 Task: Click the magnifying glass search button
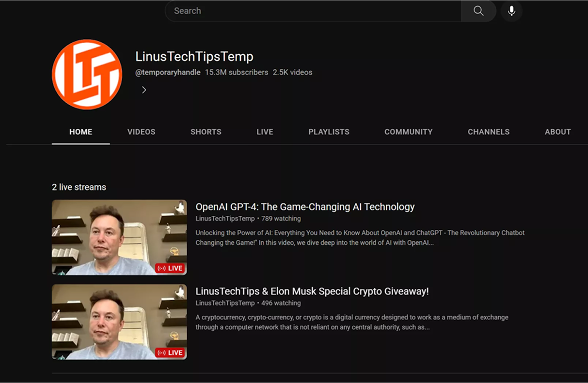click(x=478, y=11)
